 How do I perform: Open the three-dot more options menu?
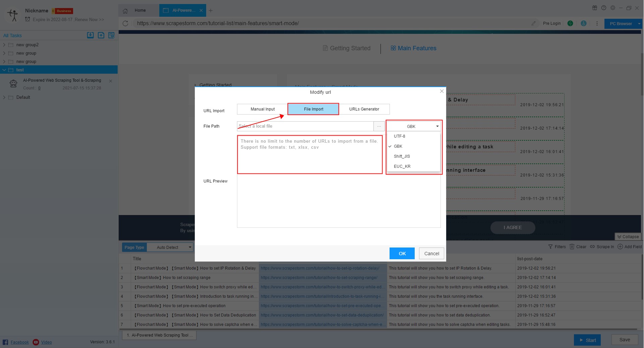pyautogui.click(x=597, y=23)
